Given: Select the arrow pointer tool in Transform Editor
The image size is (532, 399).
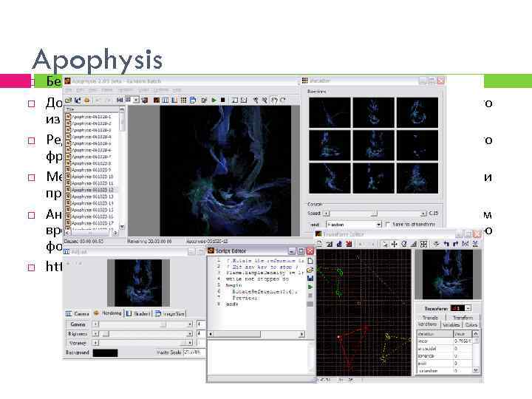Looking at the screenshot, I should coord(385,244).
